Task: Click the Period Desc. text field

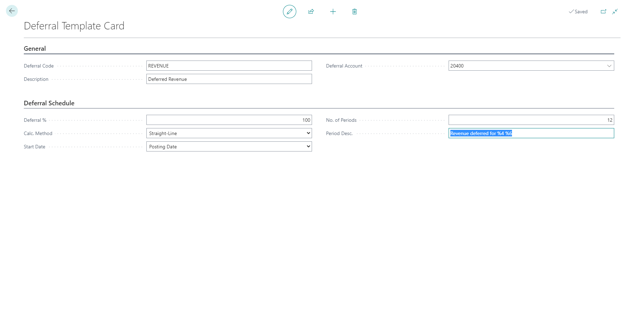Action: (x=531, y=133)
